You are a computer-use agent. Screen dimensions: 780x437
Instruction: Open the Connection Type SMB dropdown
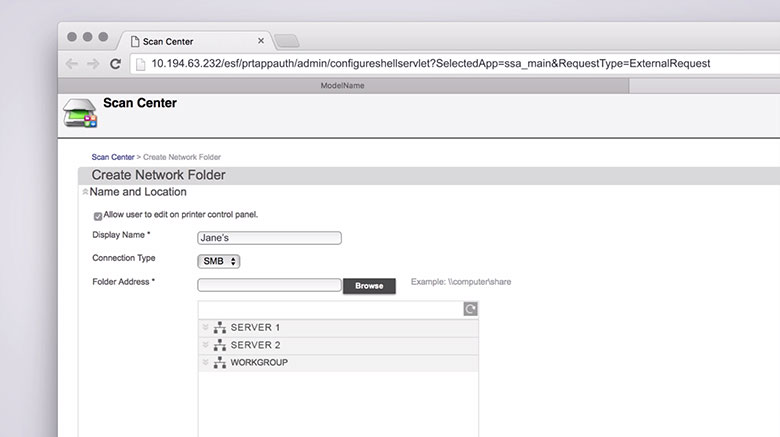coord(219,261)
